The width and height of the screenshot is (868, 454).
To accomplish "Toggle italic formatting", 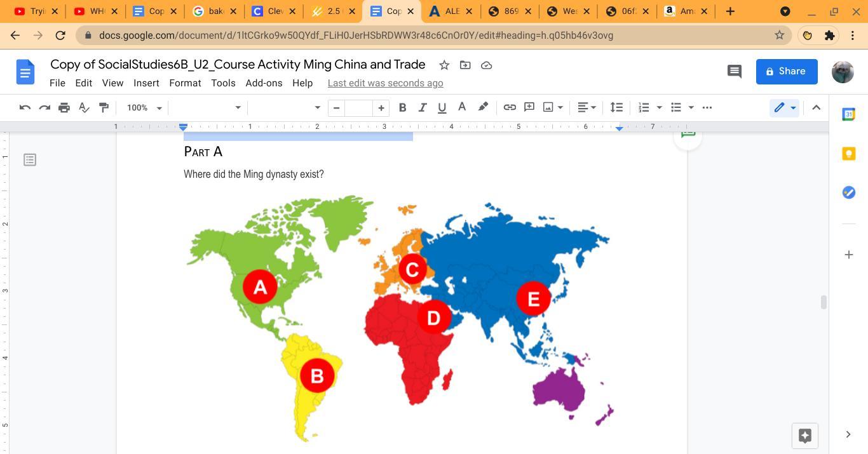I will (x=422, y=107).
